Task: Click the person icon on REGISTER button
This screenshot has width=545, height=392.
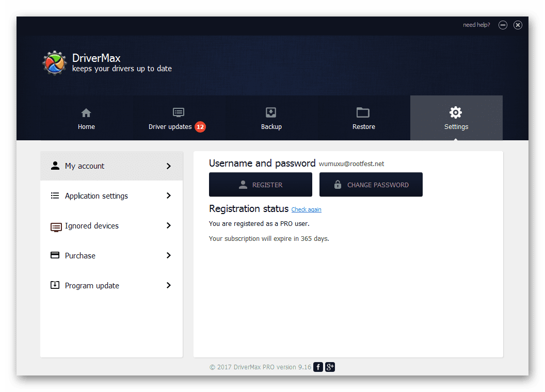Action: click(243, 185)
